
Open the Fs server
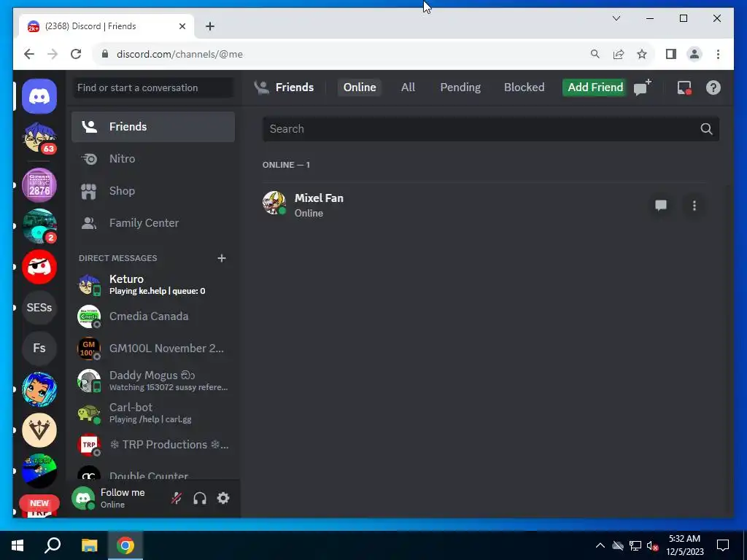39,348
